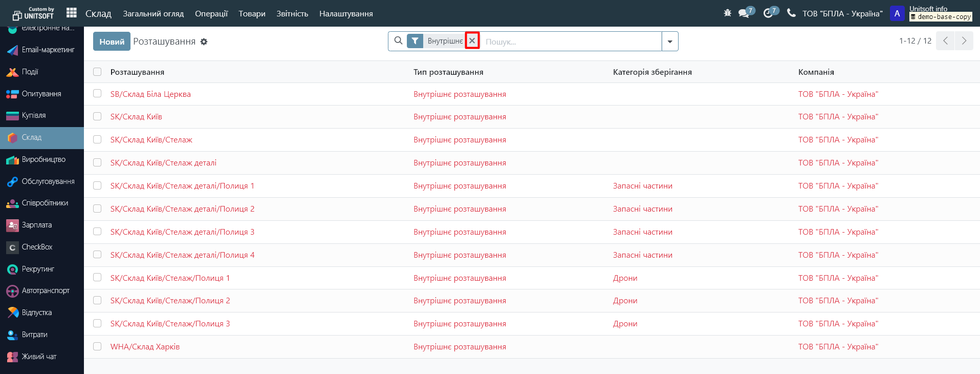This screenshot has width=980, height=374.
Task: Sort by Компанія column header
Action: point(816,72)
